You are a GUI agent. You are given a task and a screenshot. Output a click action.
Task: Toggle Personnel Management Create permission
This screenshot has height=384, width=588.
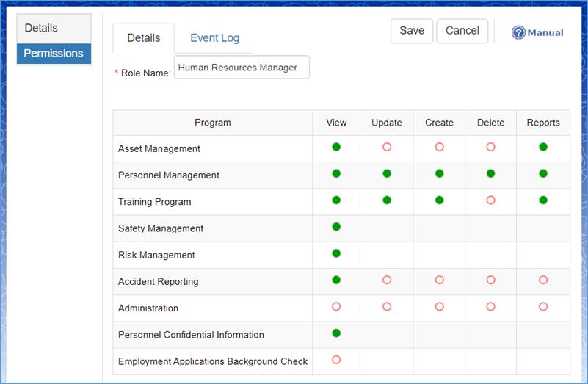click(439, 174)
